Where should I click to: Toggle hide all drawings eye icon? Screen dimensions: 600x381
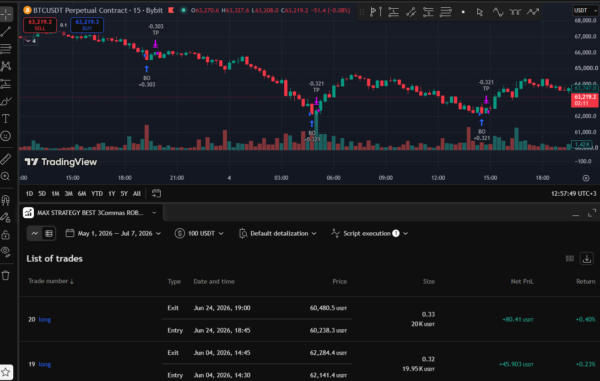pyautogui.click(x=6, y=251)
